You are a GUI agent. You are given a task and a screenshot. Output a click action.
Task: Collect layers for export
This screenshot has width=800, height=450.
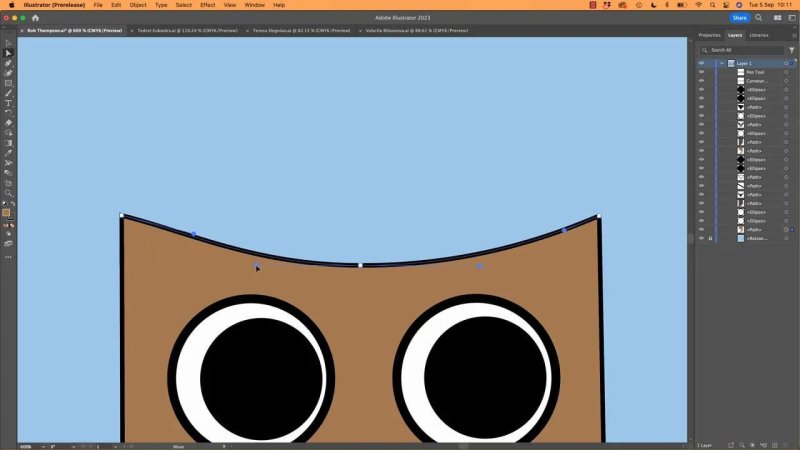pyautogui.click(x=731, y=445)
